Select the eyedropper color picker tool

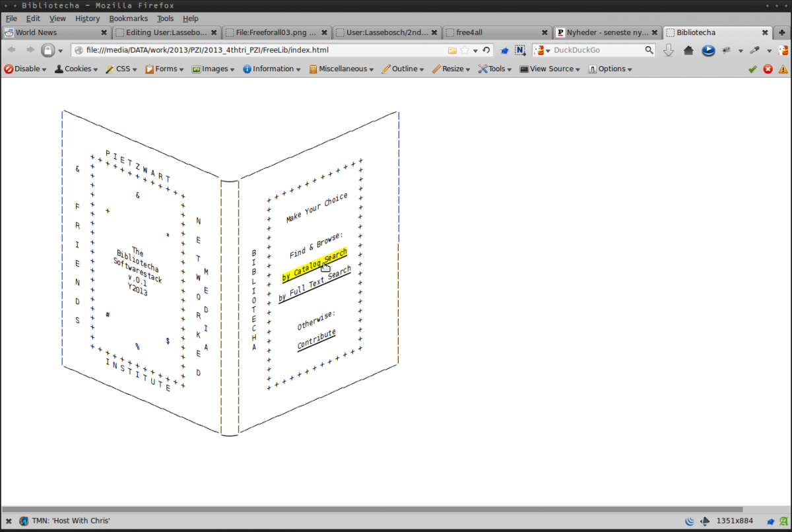[754, 50]
